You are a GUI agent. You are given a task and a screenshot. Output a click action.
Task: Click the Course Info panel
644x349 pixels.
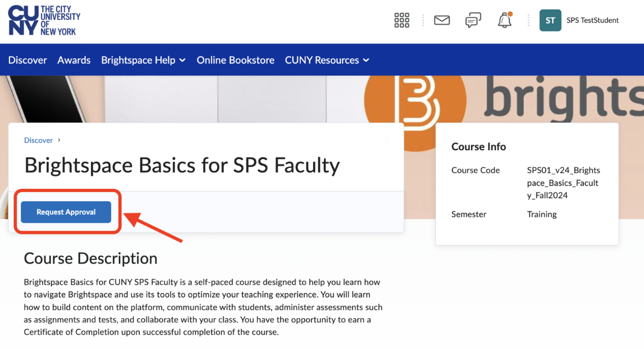coord(527,184)
